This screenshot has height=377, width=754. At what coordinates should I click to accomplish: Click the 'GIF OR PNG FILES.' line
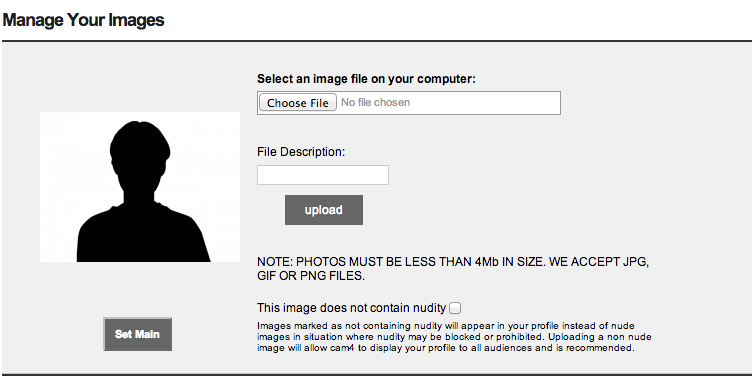point(311,277)
